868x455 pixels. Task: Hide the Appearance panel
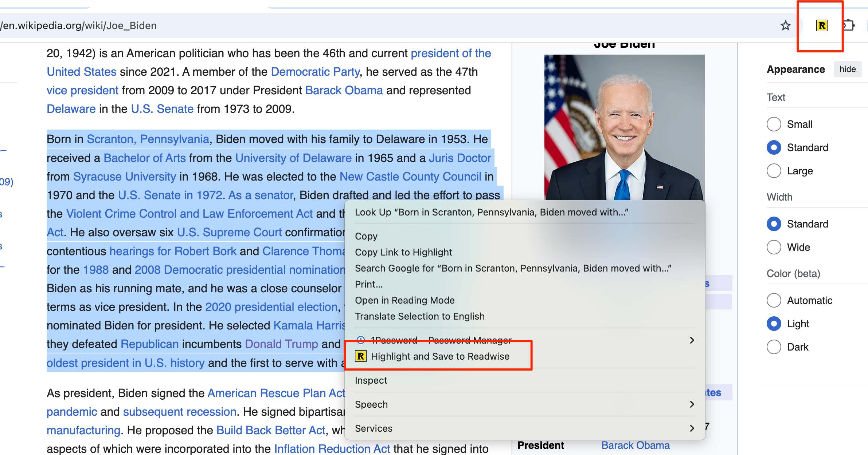point(847,69)
